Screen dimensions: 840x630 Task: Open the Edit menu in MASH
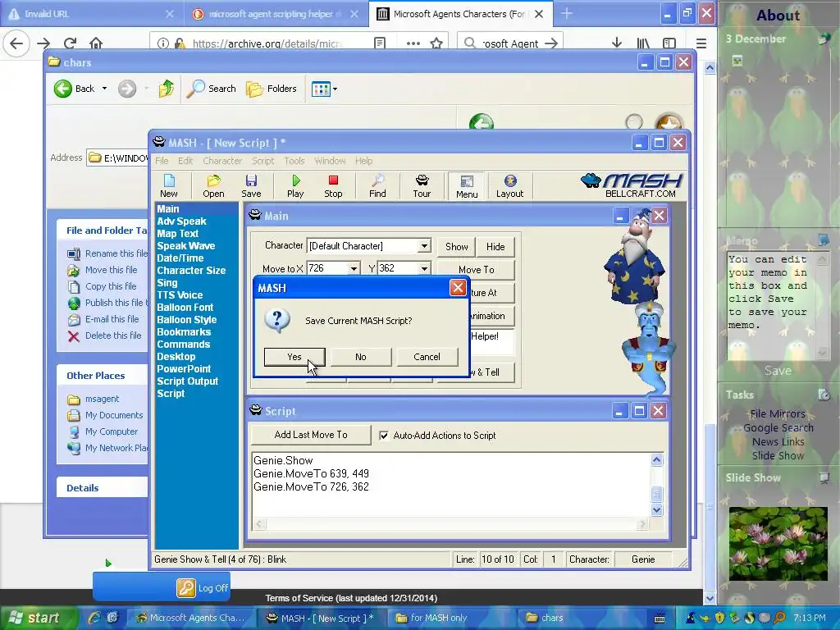pyautogui.click(x=185, y=161)
